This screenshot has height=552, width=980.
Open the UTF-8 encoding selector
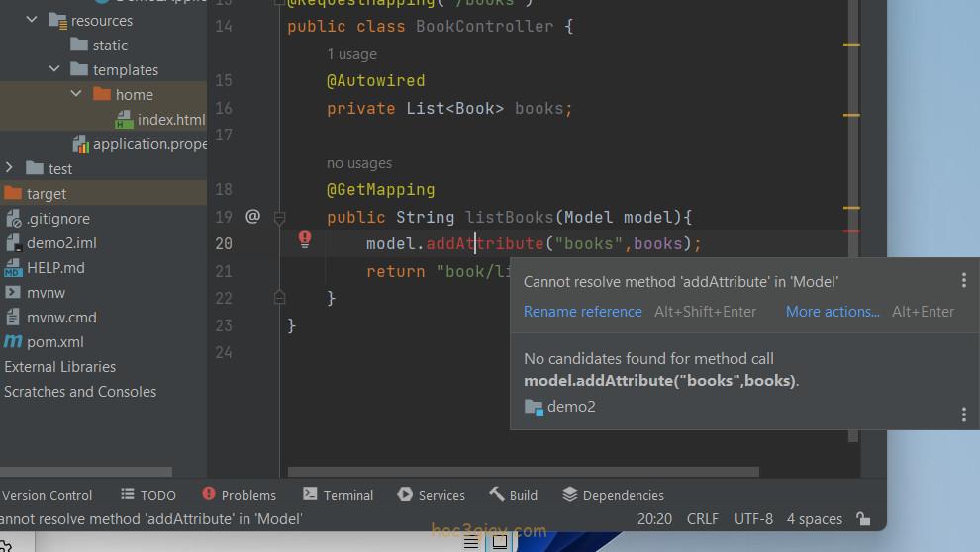click(x=753, y=519)
